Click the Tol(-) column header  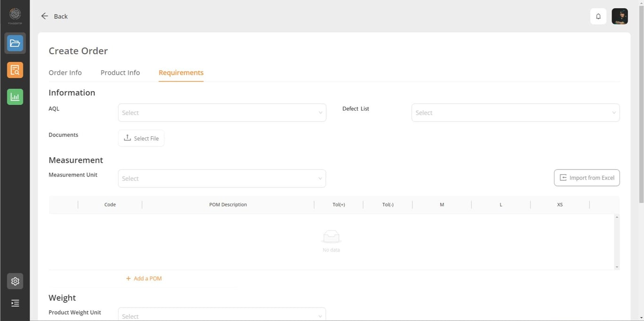pyautogui.click(x=388, y=205)
